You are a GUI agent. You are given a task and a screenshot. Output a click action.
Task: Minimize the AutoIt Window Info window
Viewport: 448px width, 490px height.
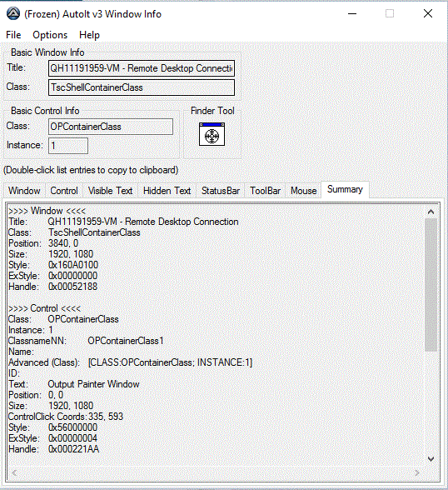pos(352,13)
